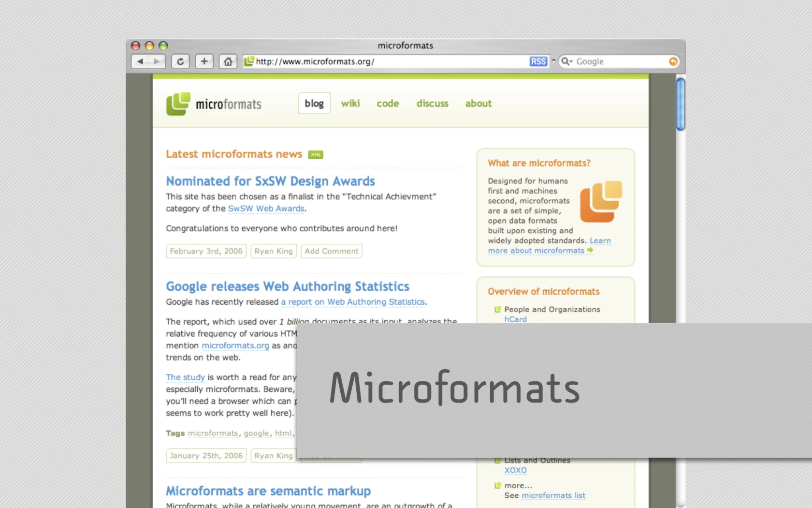Open Google releases Web Authoring Statistics post
Screen dimensions: 812x508
tap(288, 286)
